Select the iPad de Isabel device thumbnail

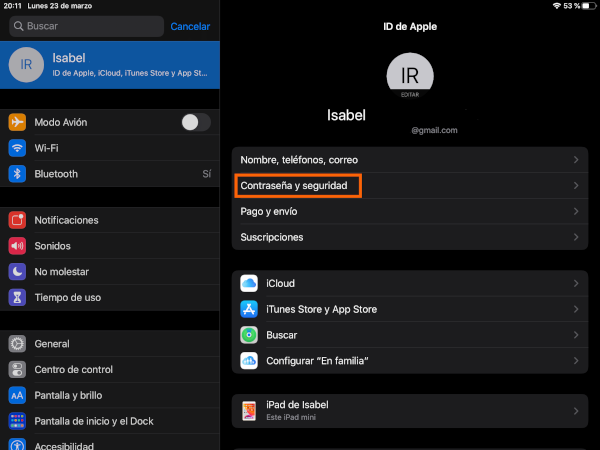coord(250,410)
